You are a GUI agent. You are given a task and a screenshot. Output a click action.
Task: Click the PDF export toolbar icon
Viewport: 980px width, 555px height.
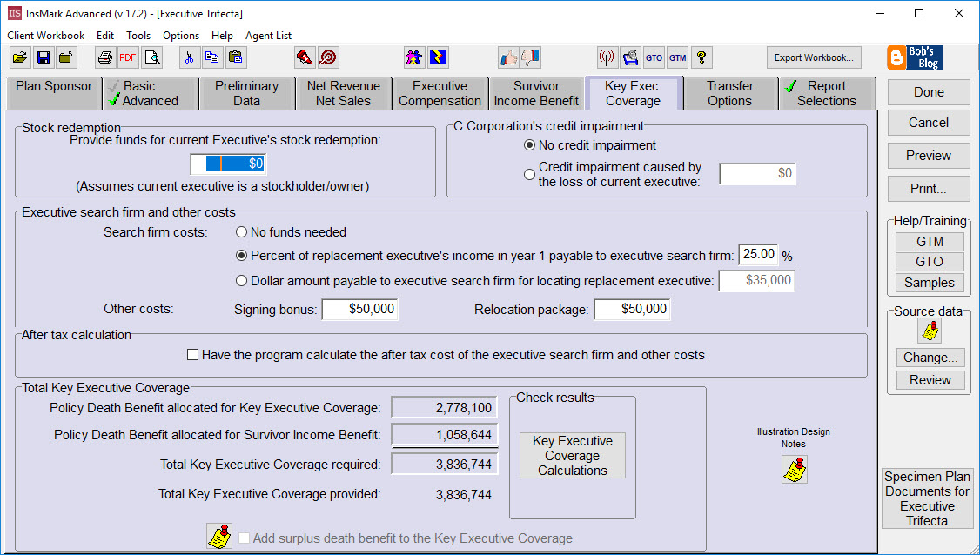(127, 57)
